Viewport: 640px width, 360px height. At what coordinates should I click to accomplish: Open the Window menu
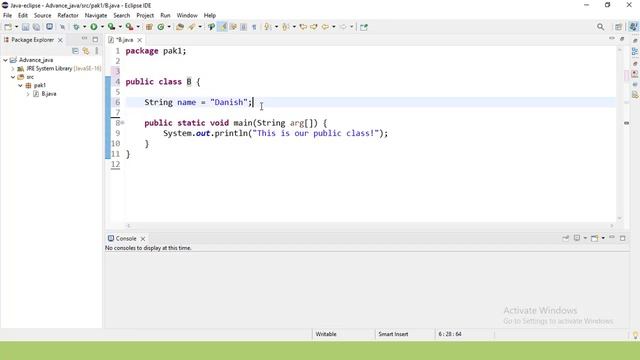[x=187, y=16]
